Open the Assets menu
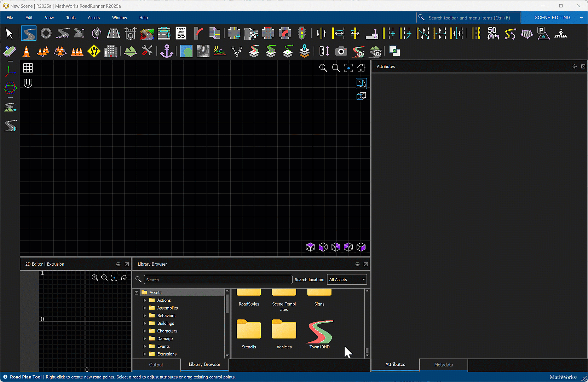 coord(94,18)
